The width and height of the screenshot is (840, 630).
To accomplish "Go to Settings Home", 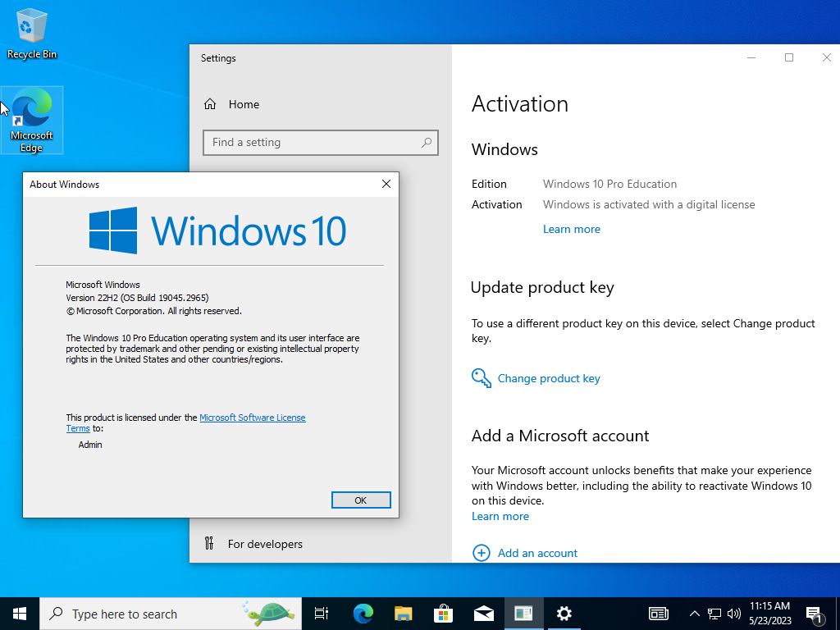I will pos(231,104).
